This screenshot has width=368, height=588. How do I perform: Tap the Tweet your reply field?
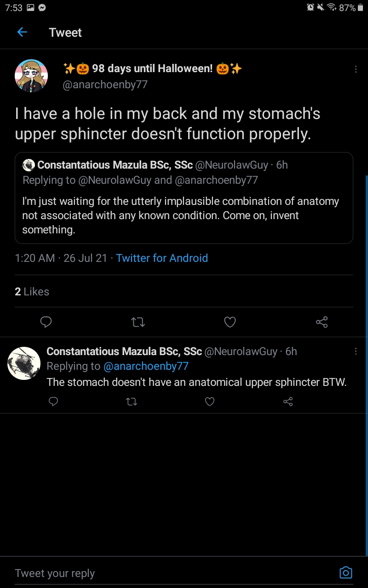pos(175,573)
